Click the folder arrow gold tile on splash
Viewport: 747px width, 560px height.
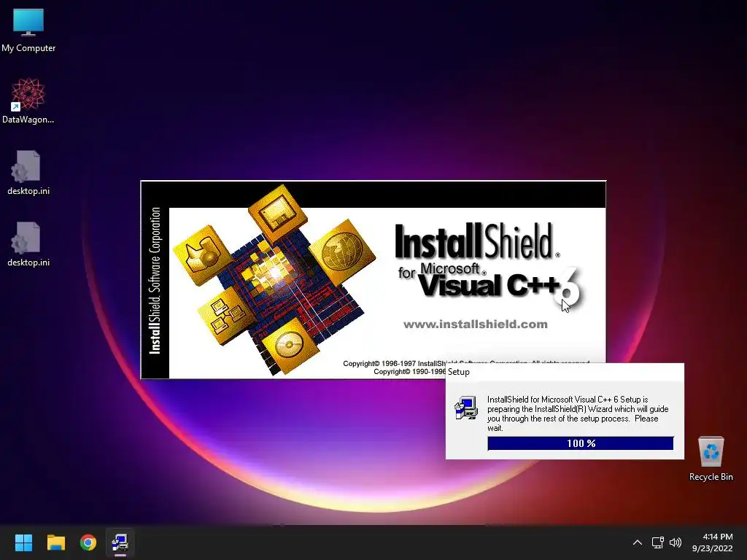[x=203, y=254]
